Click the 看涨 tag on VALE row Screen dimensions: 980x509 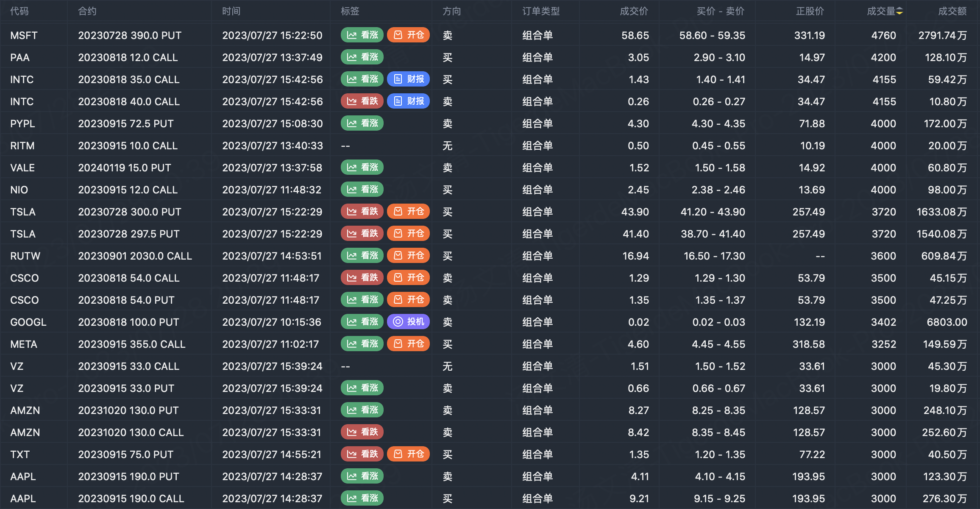(362, 167)
